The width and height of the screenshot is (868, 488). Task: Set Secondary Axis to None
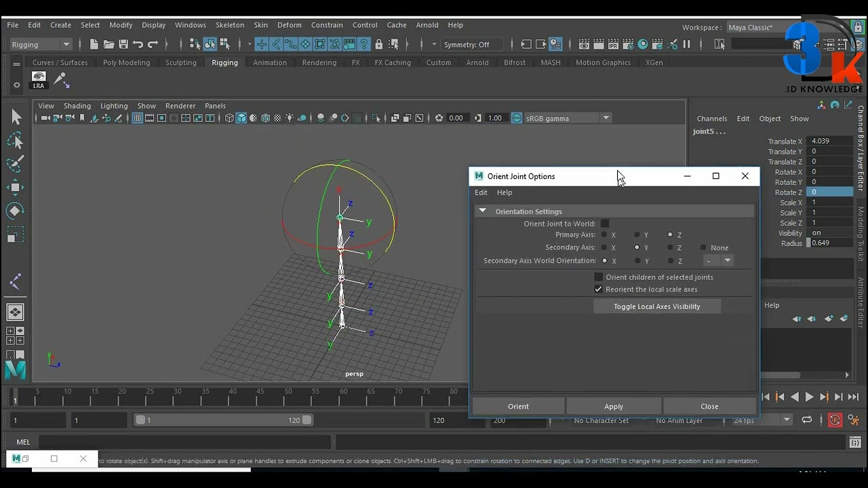coord(703,247)
